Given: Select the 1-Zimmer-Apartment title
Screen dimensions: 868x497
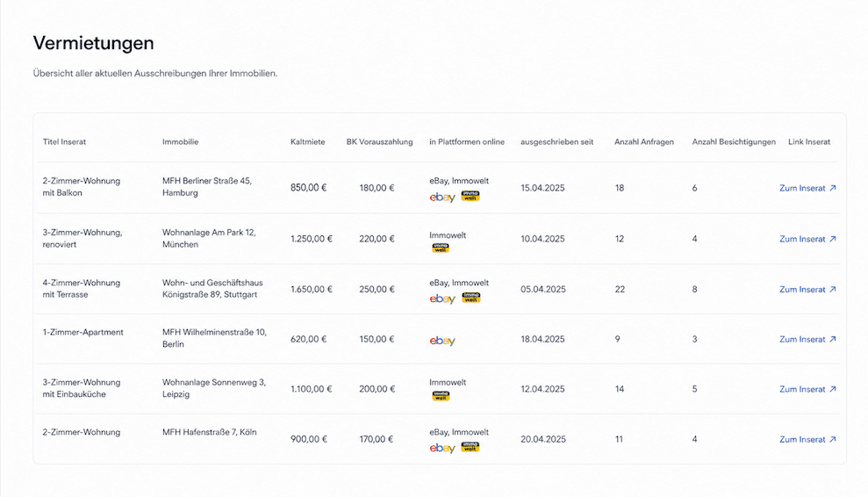Looking at the screenshot, I should click(83, 333).
